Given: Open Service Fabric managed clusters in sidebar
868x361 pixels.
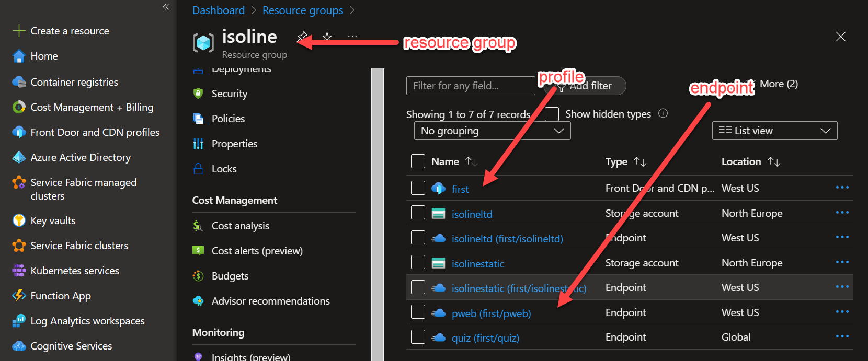Looking at the screenshot, I should pyautogui.click(x=84, y=189).
